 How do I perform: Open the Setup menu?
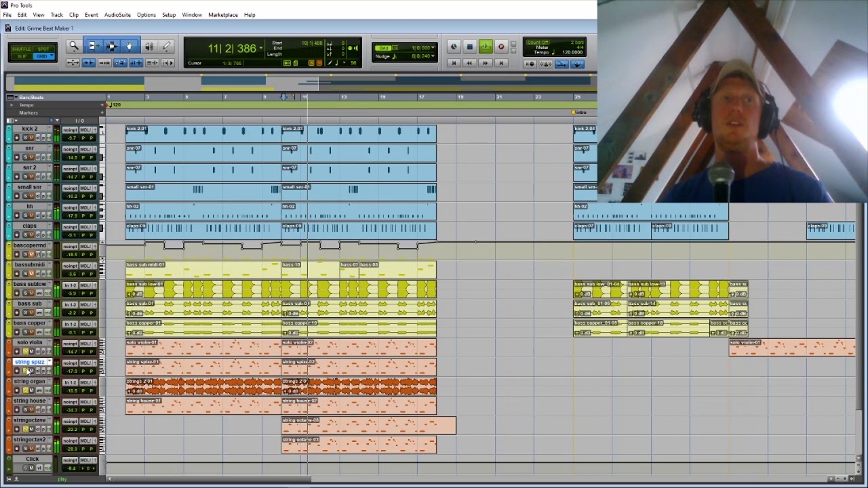(169, 15)
